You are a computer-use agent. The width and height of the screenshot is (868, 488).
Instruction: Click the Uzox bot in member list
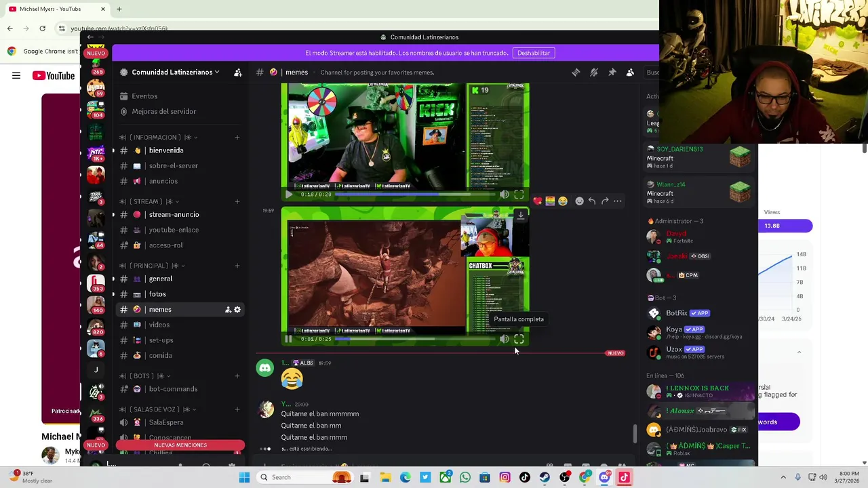coord(698,352)
